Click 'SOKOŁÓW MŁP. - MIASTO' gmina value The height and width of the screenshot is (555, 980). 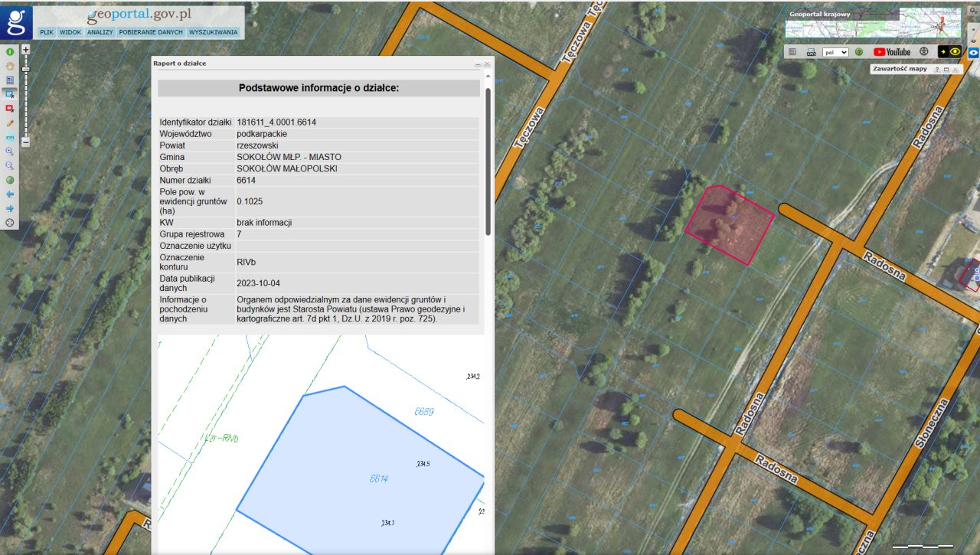click(289, 157)
